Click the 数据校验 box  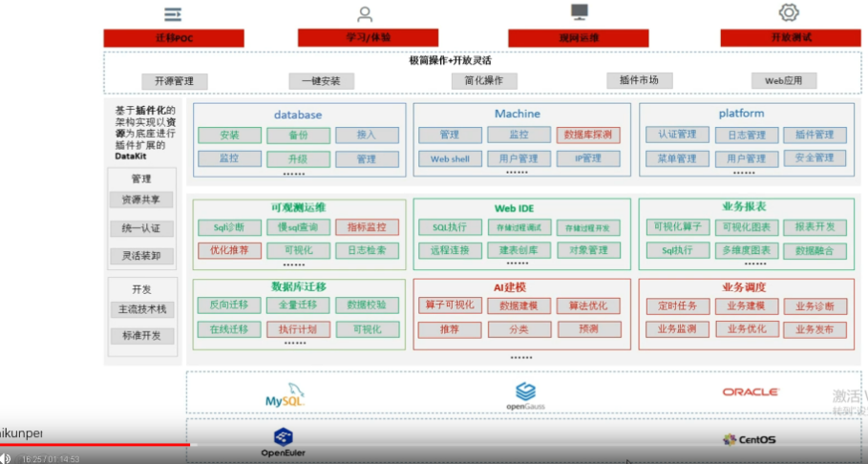point(367,306)
